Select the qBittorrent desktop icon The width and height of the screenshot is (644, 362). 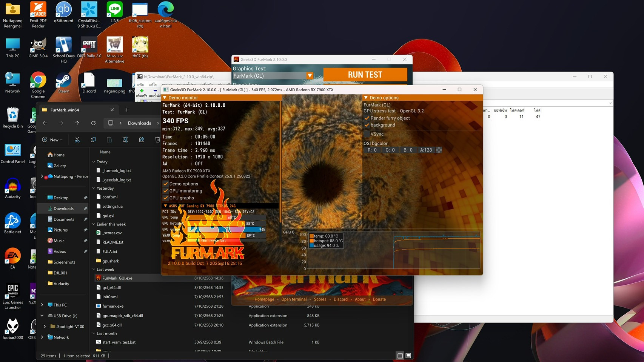[x=63, y=13]
